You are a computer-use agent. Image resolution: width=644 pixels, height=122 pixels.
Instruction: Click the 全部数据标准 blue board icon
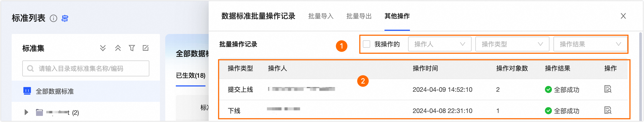[27, 91]
